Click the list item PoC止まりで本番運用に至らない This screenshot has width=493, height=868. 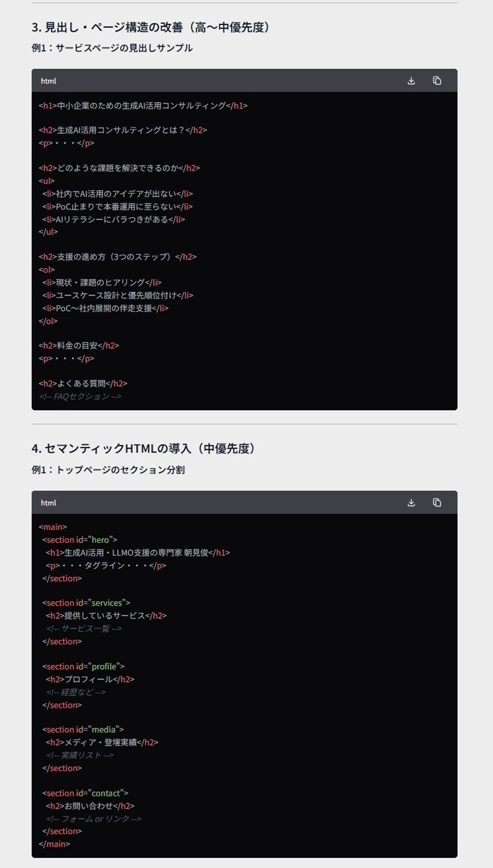pos(117,207)
